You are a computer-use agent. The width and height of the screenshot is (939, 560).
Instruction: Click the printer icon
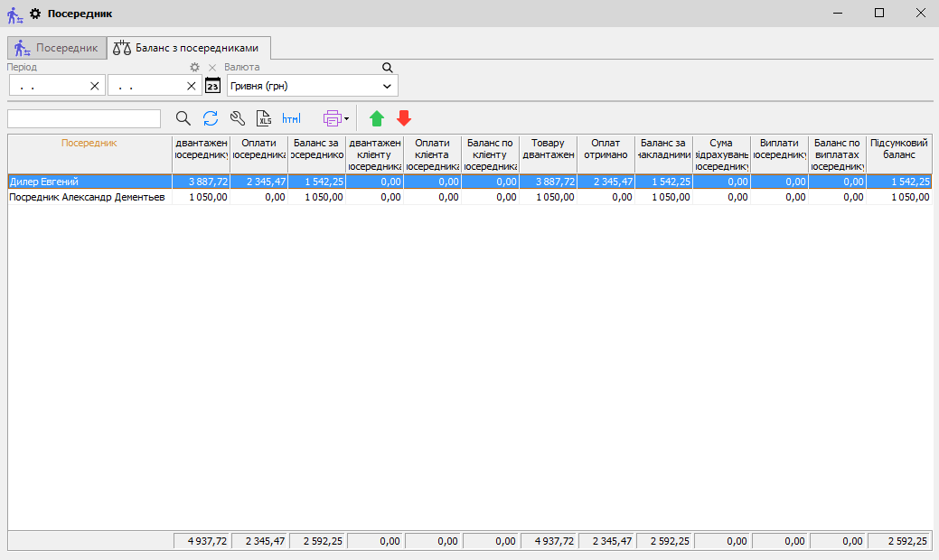tap(332, 118)
